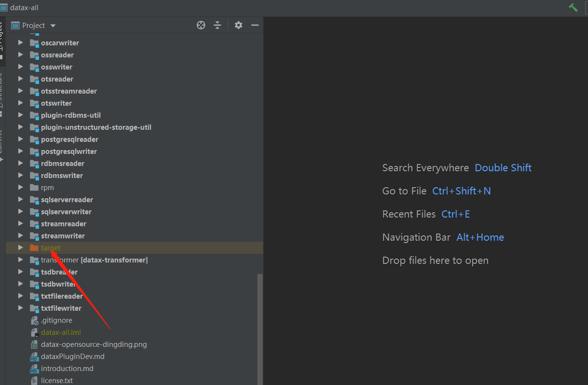Image resolution: width=588 pixels, height=385 pixels.
Task: Click the Project tree vertical scrollbar
Action: [260, 329]
